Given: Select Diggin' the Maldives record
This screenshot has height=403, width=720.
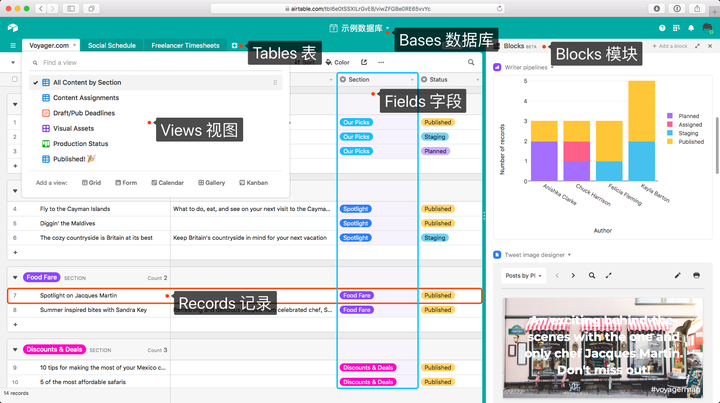Looking at the screenshot, I should point(68,224).
